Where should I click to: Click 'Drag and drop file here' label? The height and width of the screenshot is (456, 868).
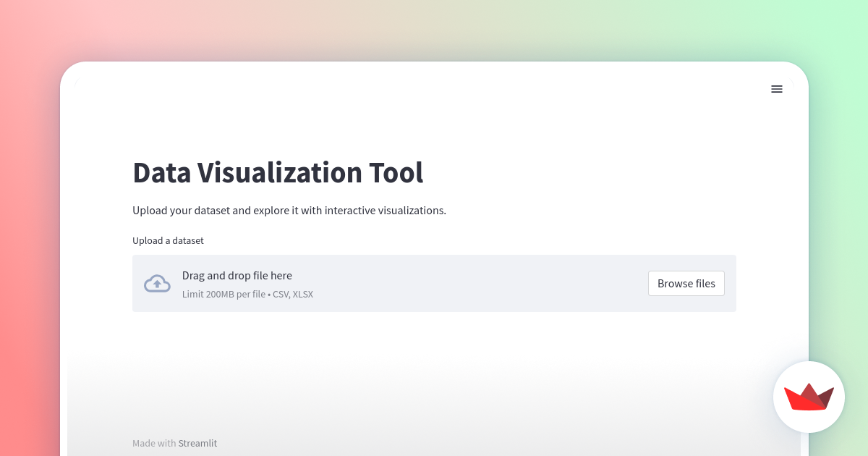coord(237,276)
